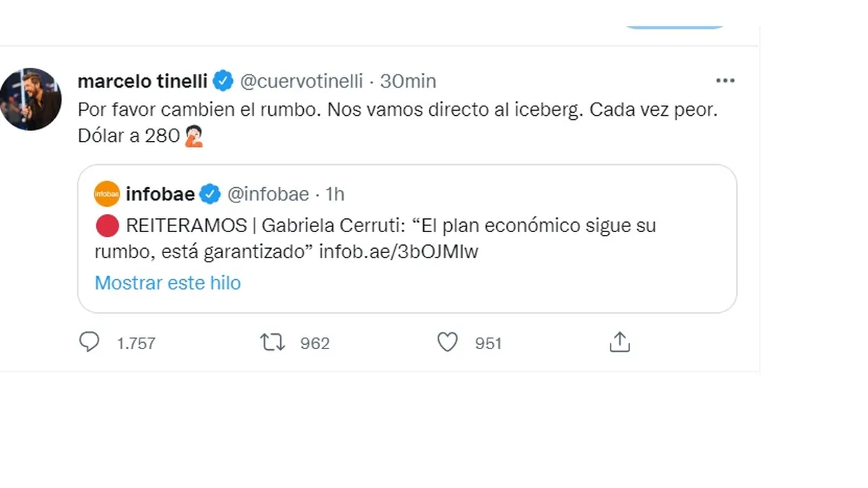
Task: Open marcelo tinelli's profile picture
Action: pos(30,99)
